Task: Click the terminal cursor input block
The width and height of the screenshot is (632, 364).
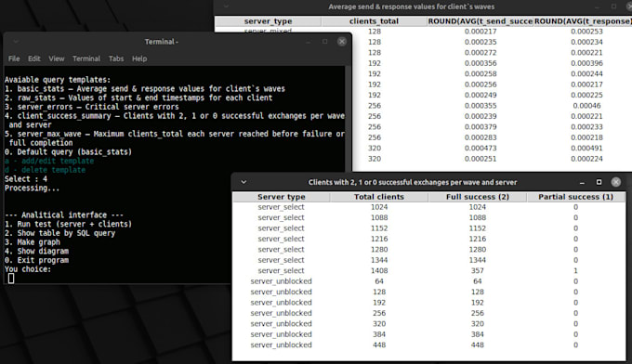Action: pos(11,279)
